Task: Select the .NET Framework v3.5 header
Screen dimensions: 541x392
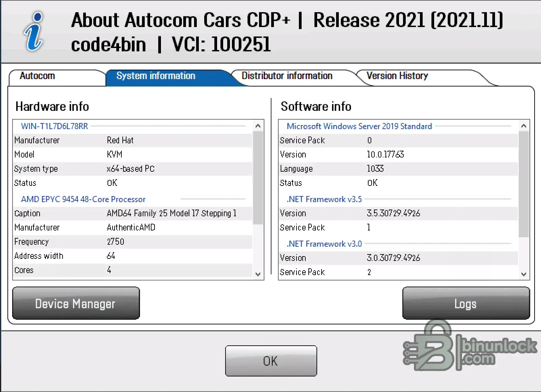Action: pyautogui.click(x=324, y=199)
